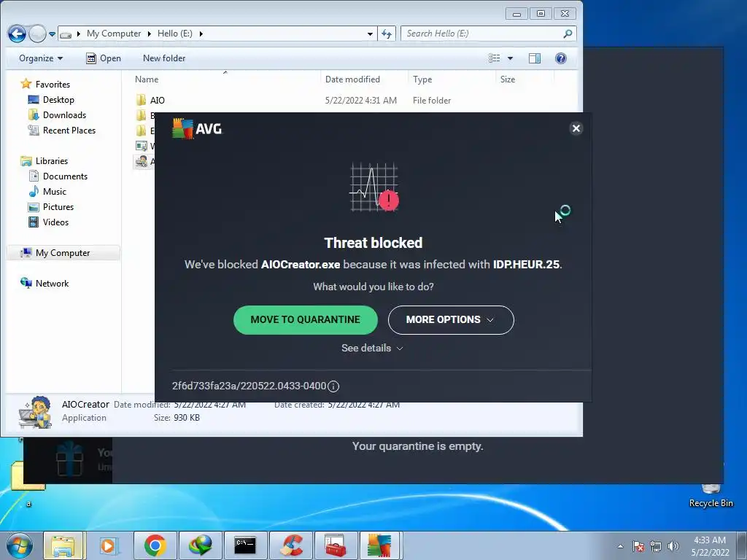The width and height of the screenshot is (747, 560).
Task: Open the Videos library
Action: coord(49,222)
